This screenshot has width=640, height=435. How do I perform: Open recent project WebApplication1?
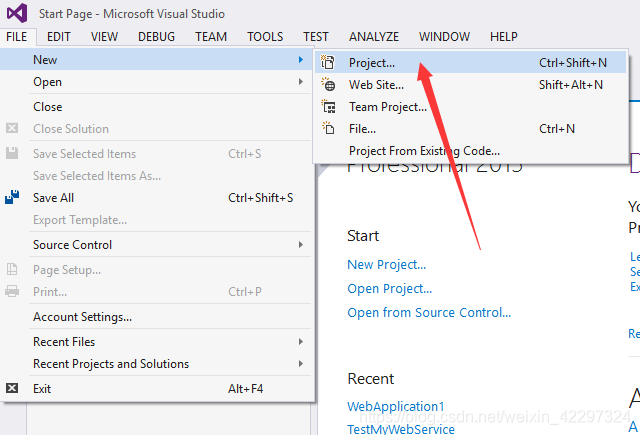pyautogui.click(x=396, y=406)
